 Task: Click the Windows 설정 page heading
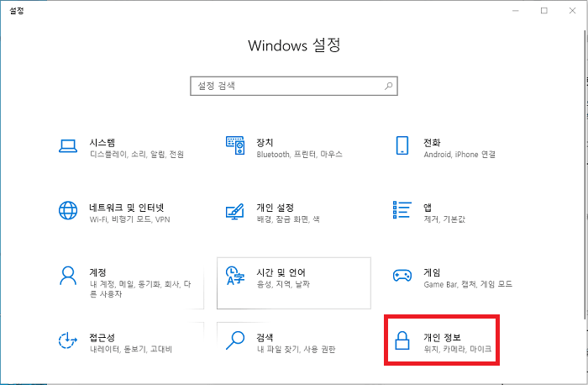(294, 45)
